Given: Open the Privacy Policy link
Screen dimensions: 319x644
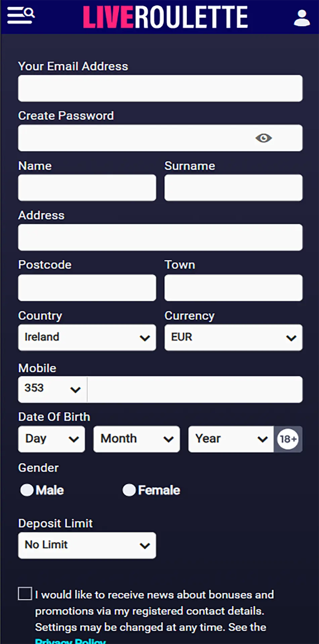Looking at the screenshot, I should (71, 641).
